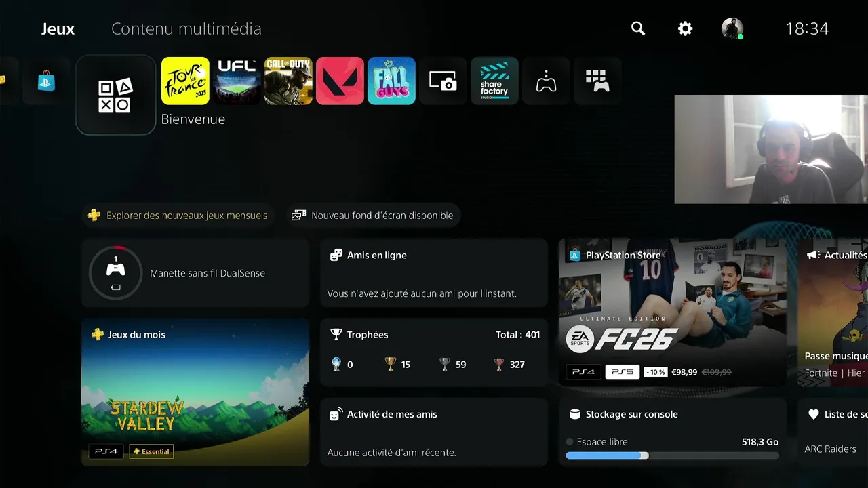Open the Manette sans fil DualSense card
This screenshot has width=868, height=488.
coord(195,273)
